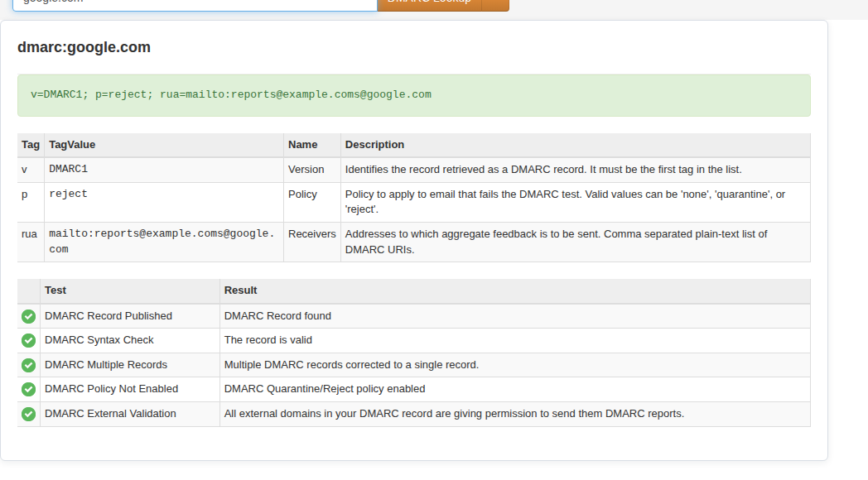This screenshot has height=480, width=868.
Task: Click the 'DMARC External Validation' test name
Action: pyautogui.click(x=110, y=414)
